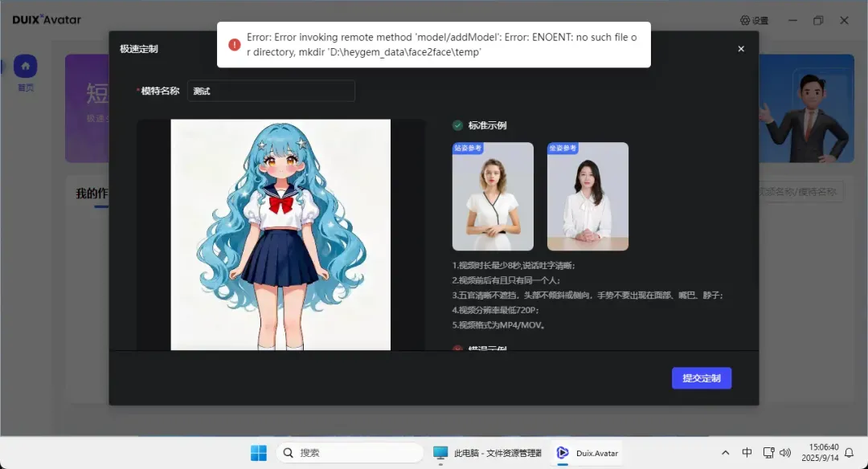Viewport: 868px width, 469px height.
Task: Select the 坐姿参考 sitting example thumbnail
Action: click(x=588, y=197)
